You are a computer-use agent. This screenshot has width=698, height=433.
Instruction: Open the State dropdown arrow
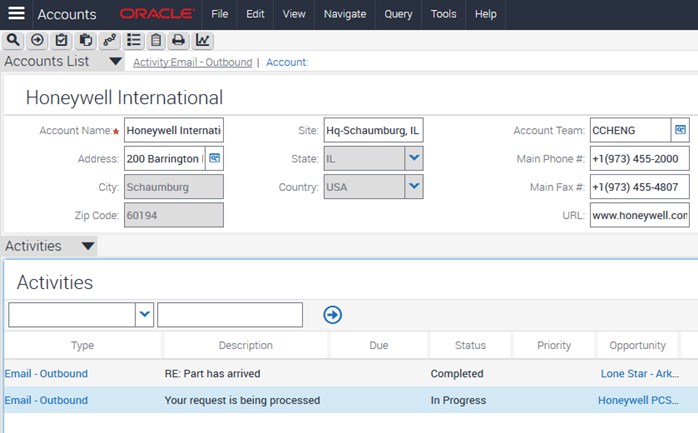[x=414, y=158]
